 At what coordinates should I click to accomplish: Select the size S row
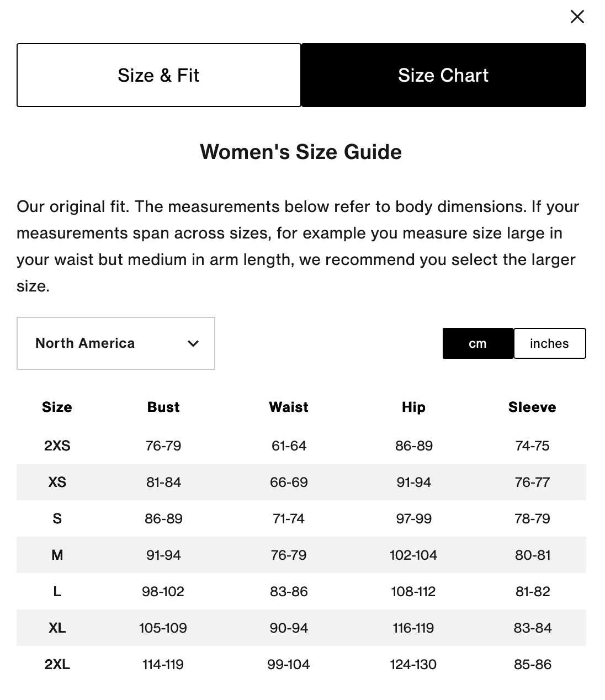pyautogui.click(x=57, y=518)
